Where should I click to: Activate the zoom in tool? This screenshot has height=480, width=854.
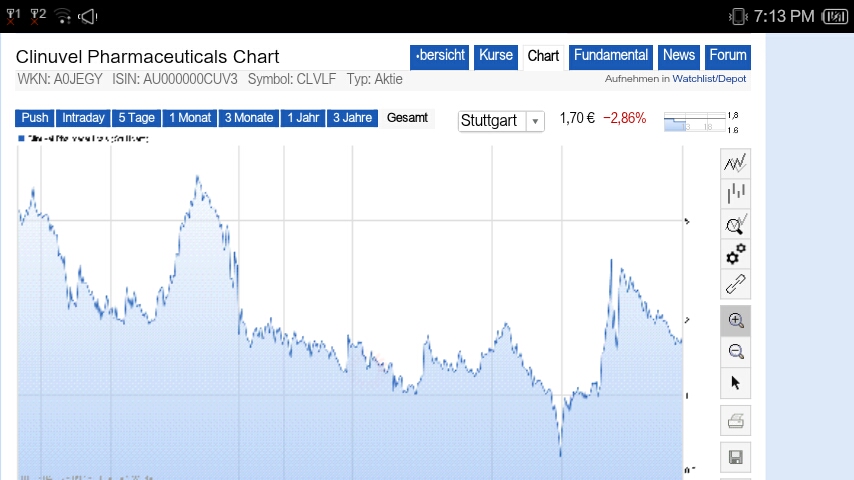[736, 321]
